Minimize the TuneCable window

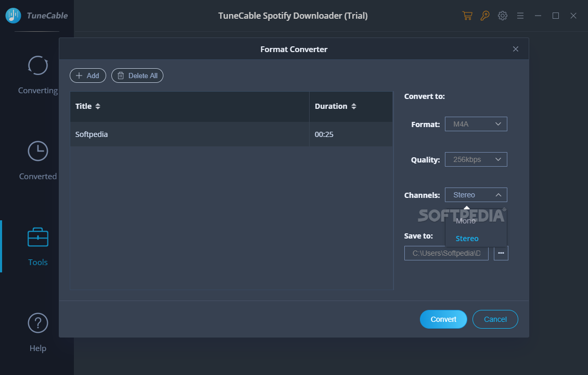(538, 16)
